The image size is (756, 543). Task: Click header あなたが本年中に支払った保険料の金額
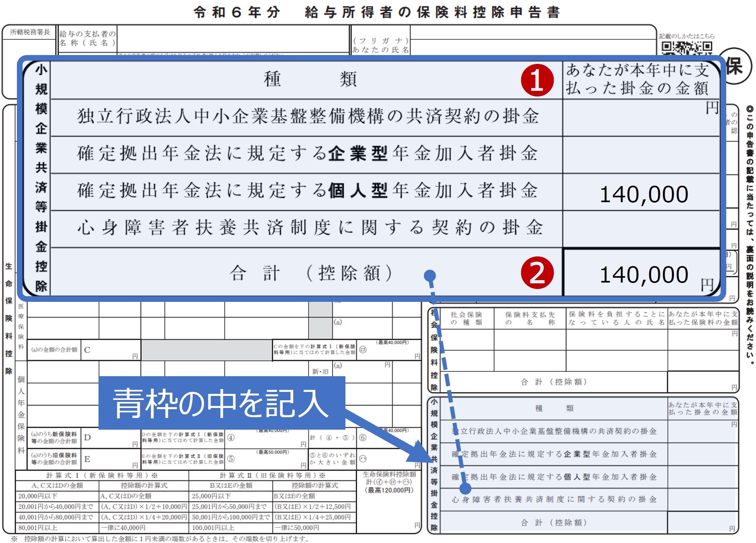click(703, 318)
